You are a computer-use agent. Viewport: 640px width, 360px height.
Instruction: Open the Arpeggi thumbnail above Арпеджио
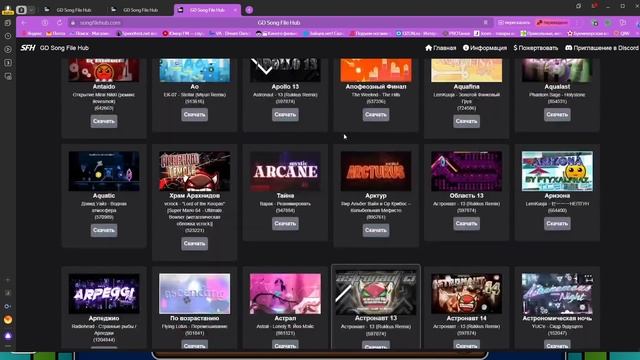point(104,293)
